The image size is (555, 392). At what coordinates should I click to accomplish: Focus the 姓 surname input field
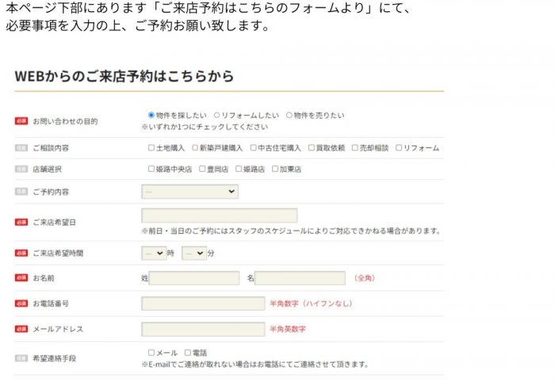[194, 278]
